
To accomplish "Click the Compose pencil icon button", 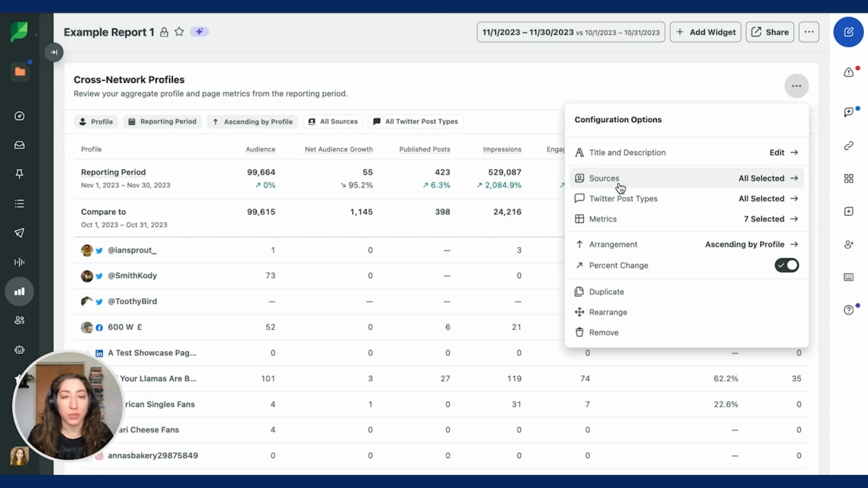I will 849,32.
